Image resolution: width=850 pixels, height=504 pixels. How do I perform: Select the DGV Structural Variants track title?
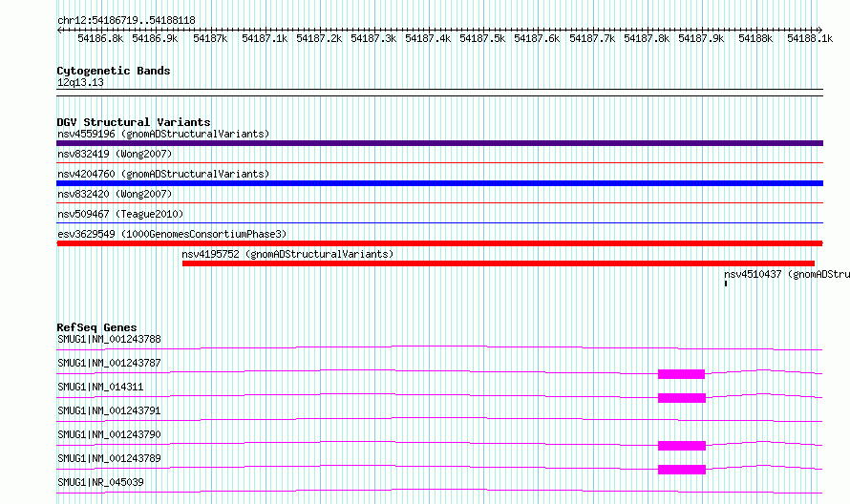coord(134,122)
